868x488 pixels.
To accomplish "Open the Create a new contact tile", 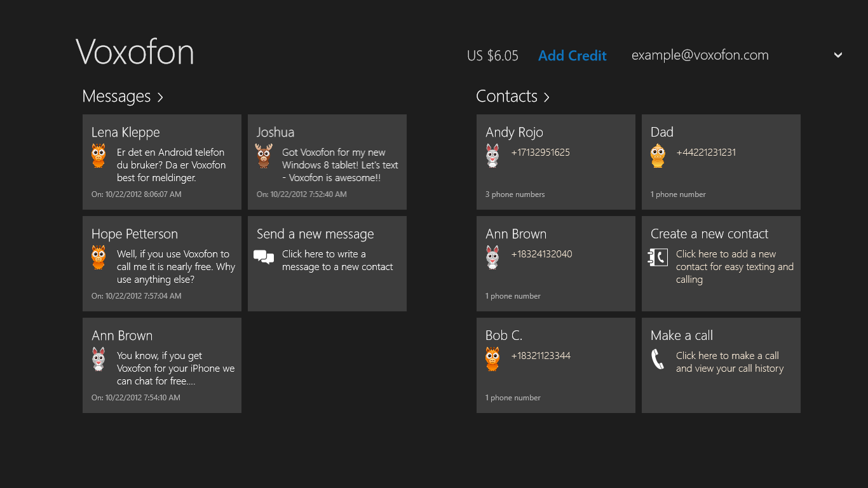I will click(721, 264).
